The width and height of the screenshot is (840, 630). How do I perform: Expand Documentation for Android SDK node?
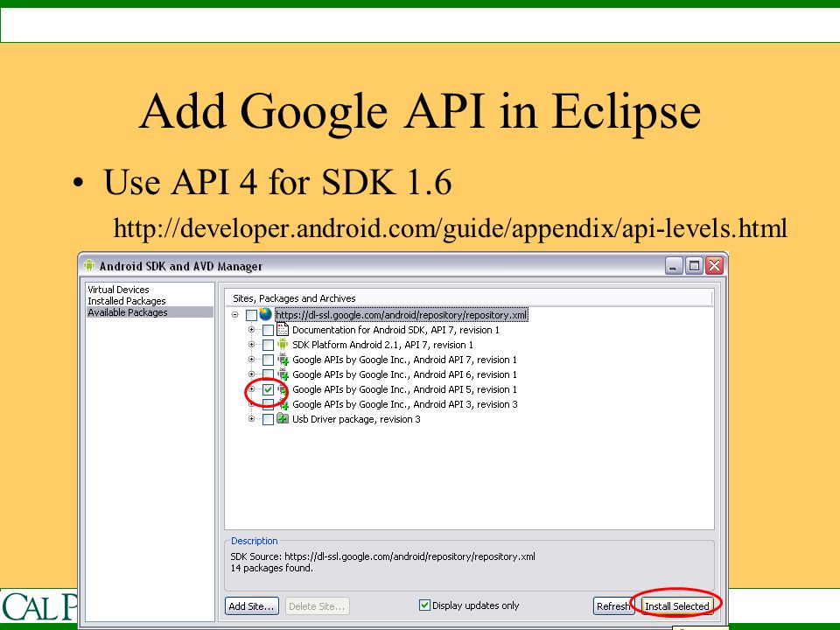pos(251,330)
